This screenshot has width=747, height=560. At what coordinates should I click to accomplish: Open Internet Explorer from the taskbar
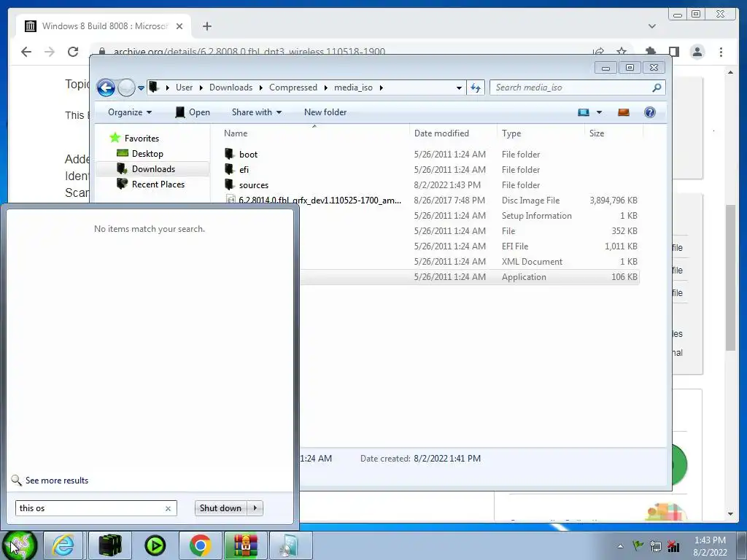[63, 545]
